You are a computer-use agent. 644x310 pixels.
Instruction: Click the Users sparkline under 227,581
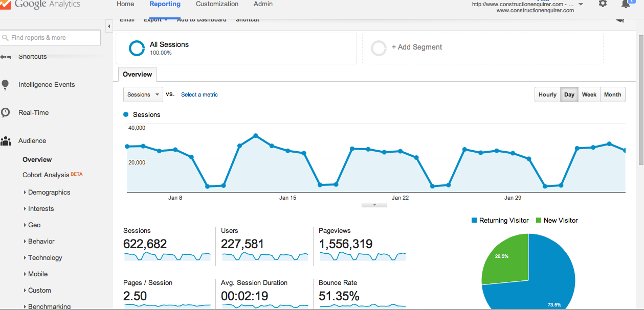point(265,256)
